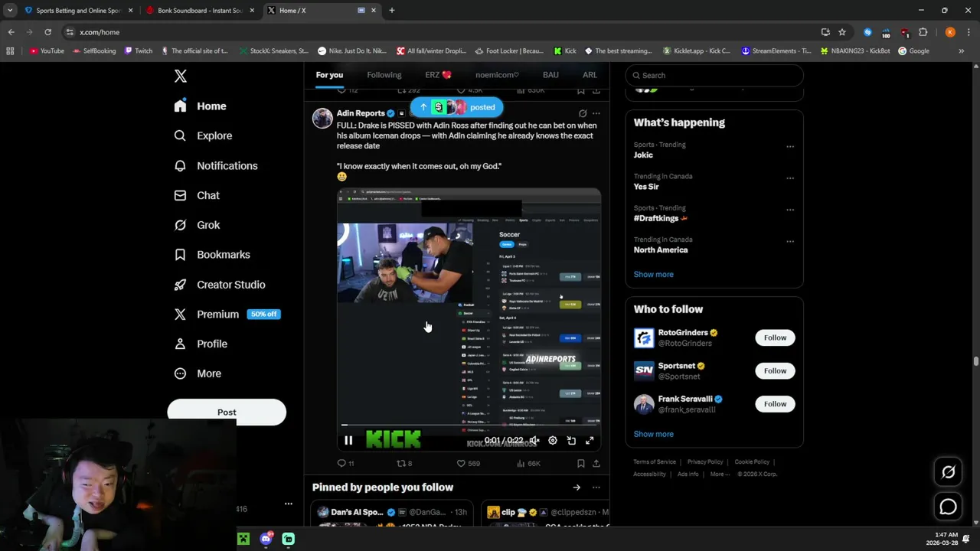Repost the Adin Reports post

coord(404,463)
